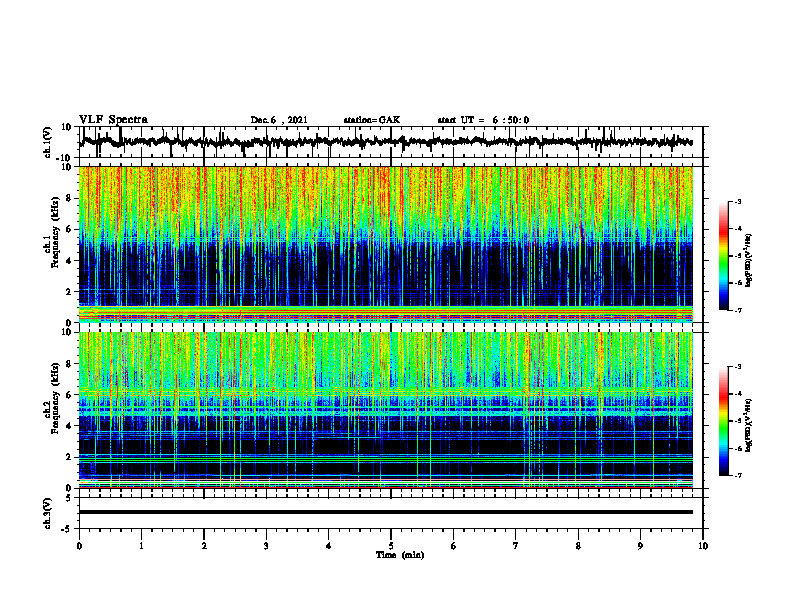Click time axis tick label 5
The image size is (792, 612).
pos(391,546)
